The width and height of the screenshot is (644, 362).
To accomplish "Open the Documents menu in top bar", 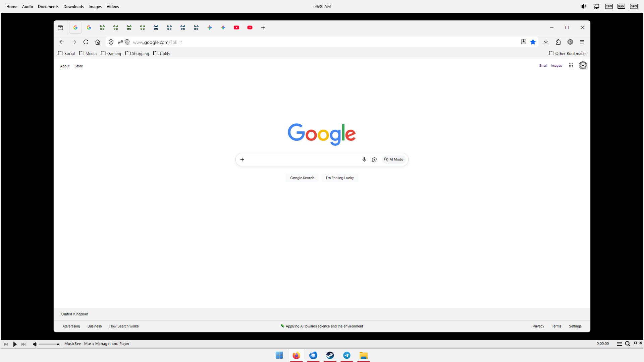I will (48, 6).
